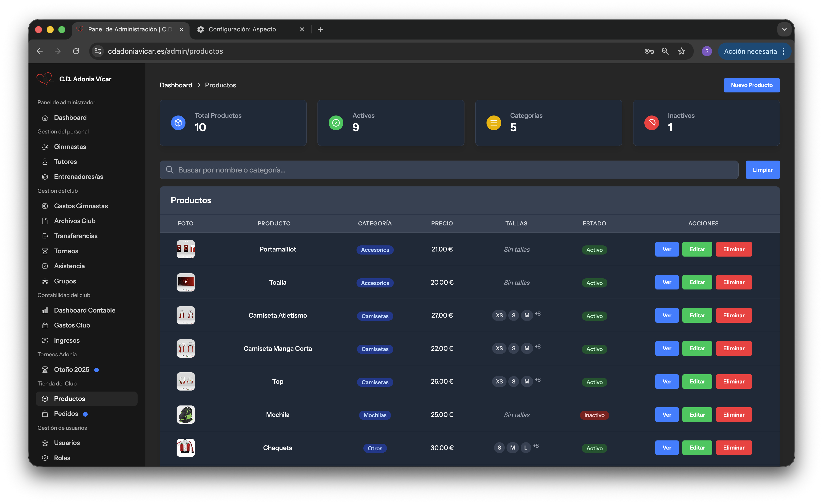Open the Dashboard breadcrumb link

[x=176, y=85]
